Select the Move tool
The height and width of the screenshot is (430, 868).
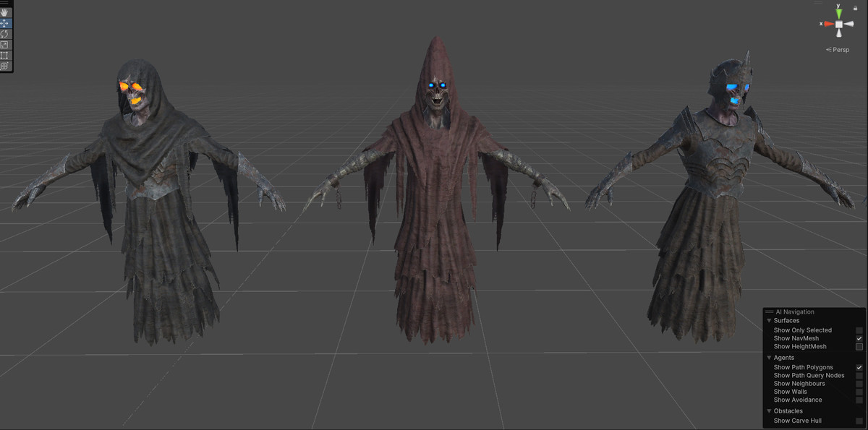pos(4,23)
